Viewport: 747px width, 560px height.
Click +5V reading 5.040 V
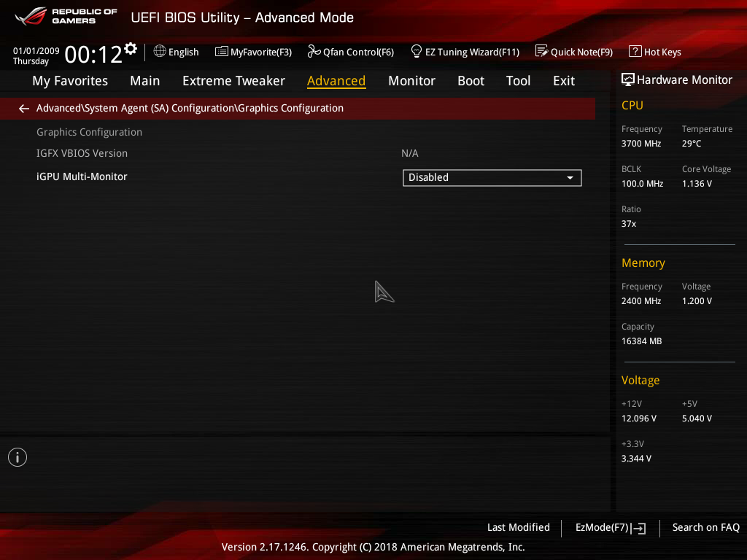point(697,419)
